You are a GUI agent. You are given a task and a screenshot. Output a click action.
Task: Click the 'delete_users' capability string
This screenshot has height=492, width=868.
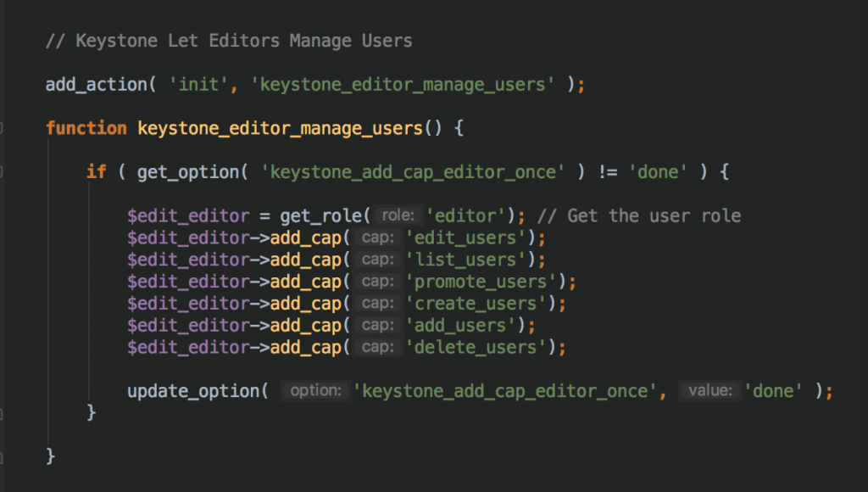pyautogui.click(x=476, y=348)
